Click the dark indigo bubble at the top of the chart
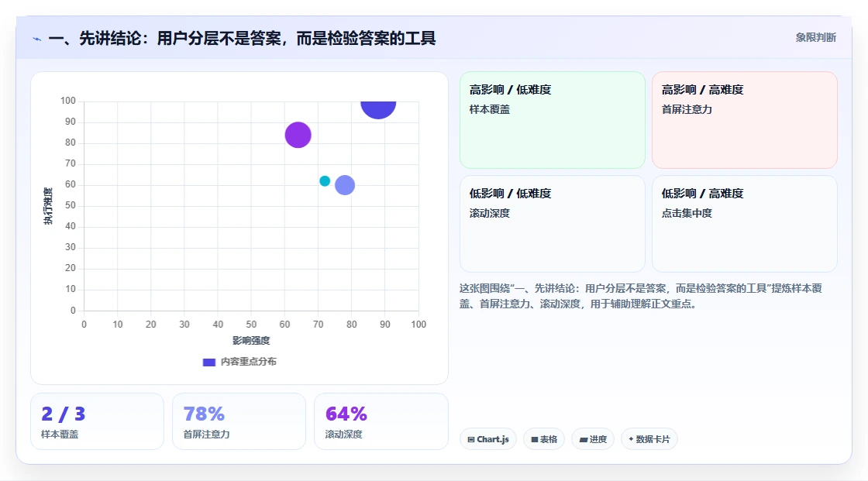Image resolution: width=868 pixels, height=481 pixels. pos(379,109)
